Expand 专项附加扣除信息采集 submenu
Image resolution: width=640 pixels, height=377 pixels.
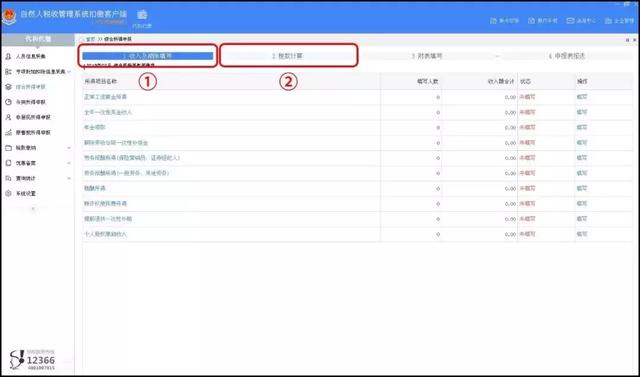69,72
